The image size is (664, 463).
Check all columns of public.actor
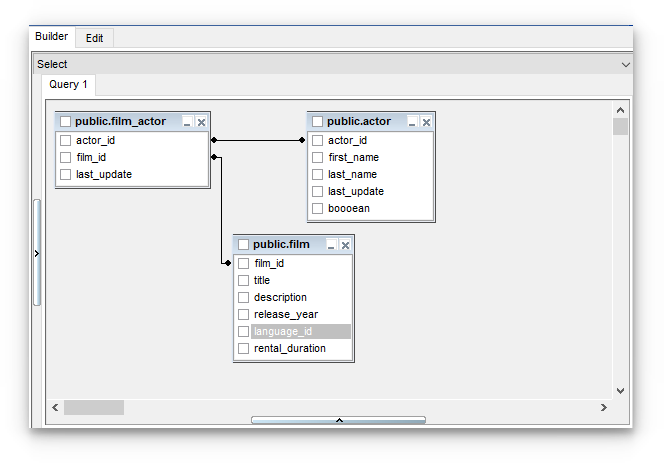tap(317, 122)
